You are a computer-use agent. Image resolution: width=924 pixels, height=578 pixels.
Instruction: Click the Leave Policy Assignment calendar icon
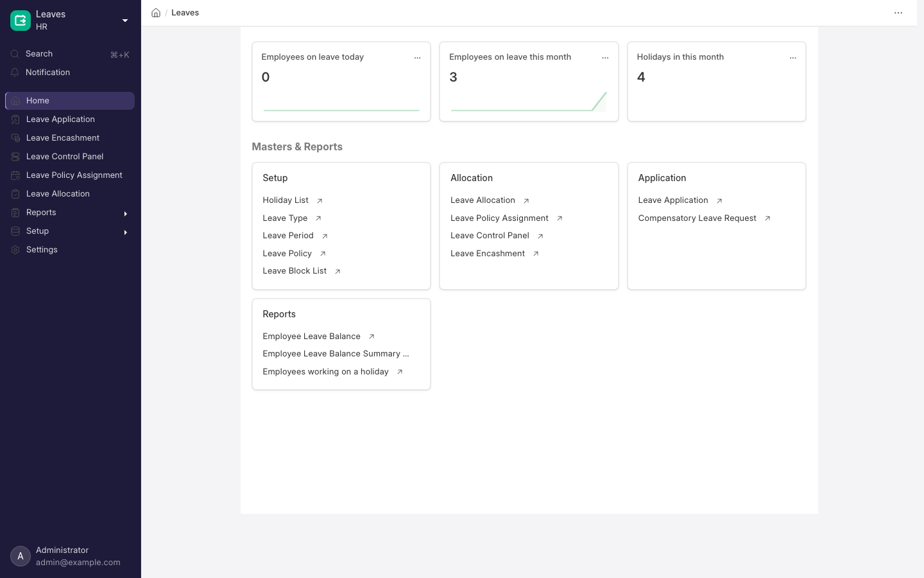15,175
